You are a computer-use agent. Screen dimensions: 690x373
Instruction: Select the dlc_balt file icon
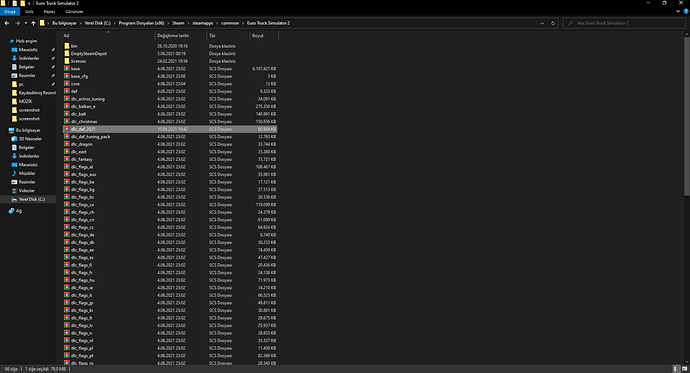tap(67, 113)
